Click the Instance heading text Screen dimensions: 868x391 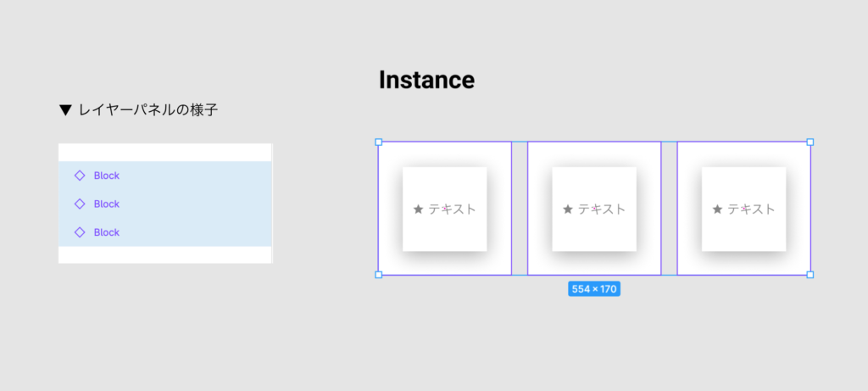click(x=426, y=80)
